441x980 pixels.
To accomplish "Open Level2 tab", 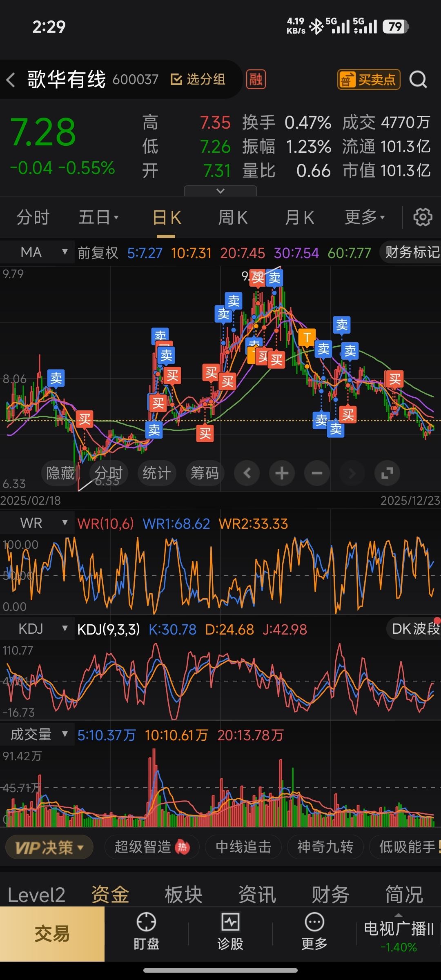I will pyautogui.click(x=36, y=895).
